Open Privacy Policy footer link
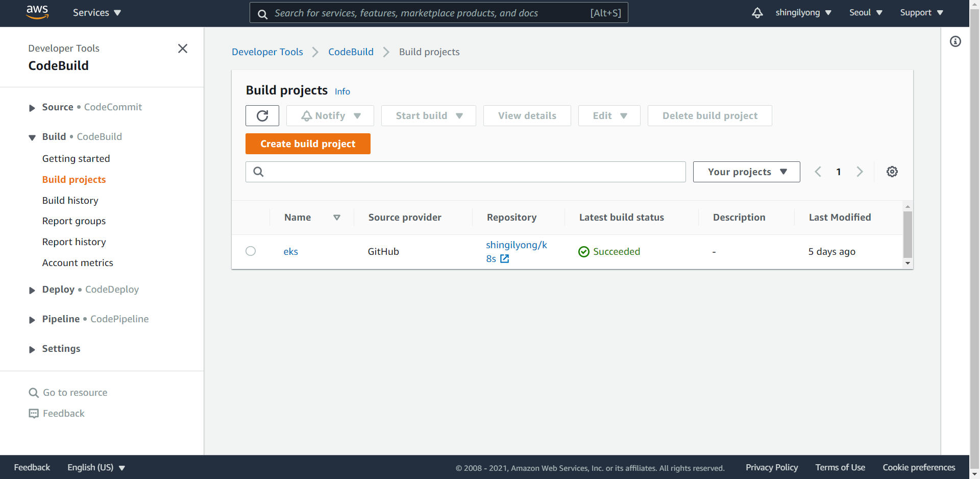980x479 pixels. pyautogui.click(x=772, y=468)
